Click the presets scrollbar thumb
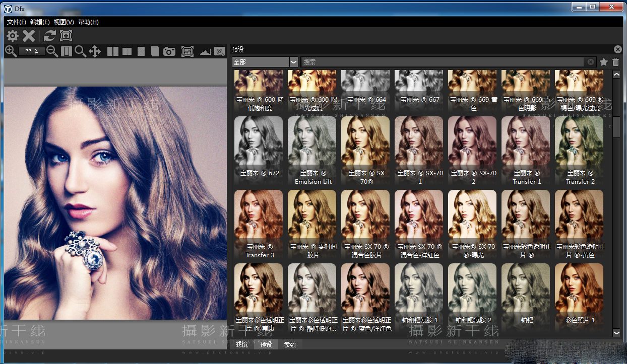This screenshot has width=627, height=364. point(616,126)
